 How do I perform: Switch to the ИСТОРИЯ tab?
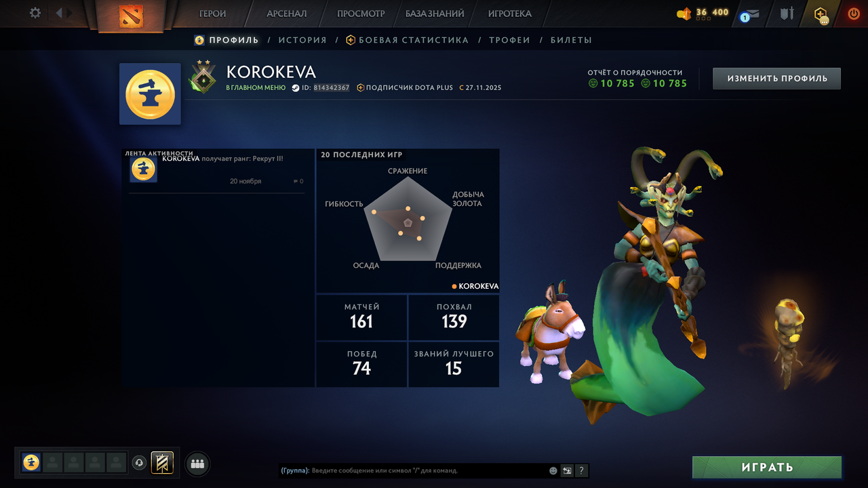point(302,40)
